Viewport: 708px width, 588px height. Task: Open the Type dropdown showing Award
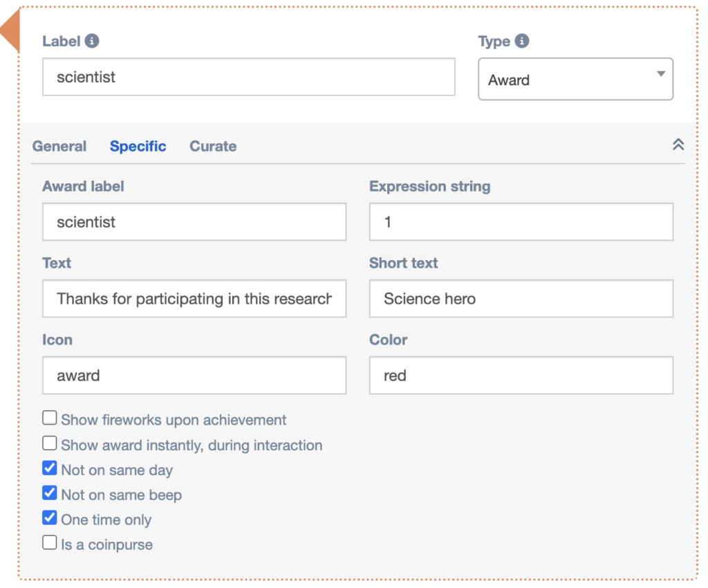pos(575,80)
